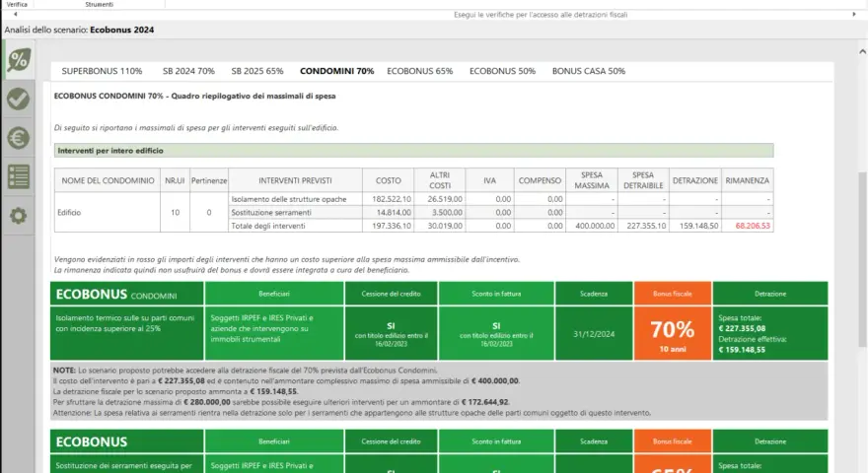This screenshot has width=868, height=473.
Task: Open the Strumenti ribbon group
Action: point(99,4)
